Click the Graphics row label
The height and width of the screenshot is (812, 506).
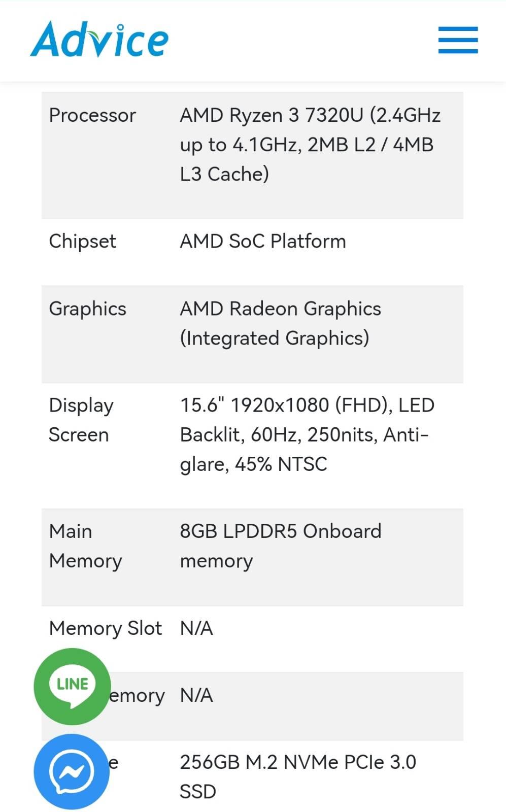pyautogui.click(x=87, y=309)
